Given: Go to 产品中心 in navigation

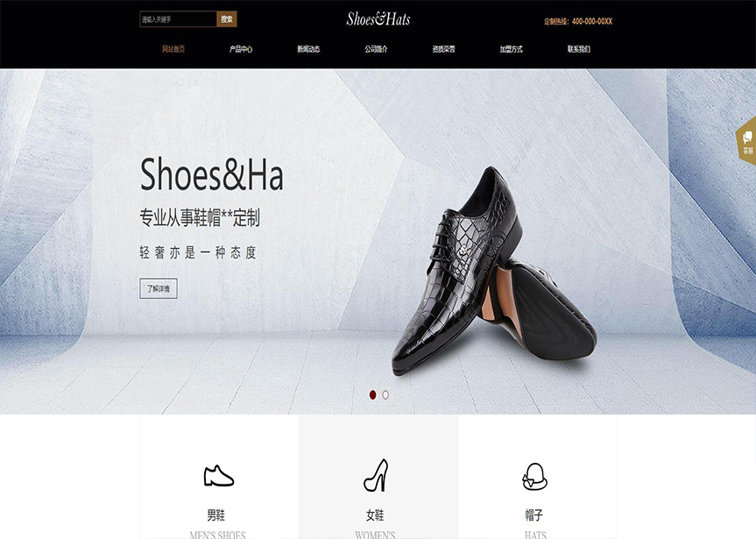Looking at the screenshot, I should 241,49.
